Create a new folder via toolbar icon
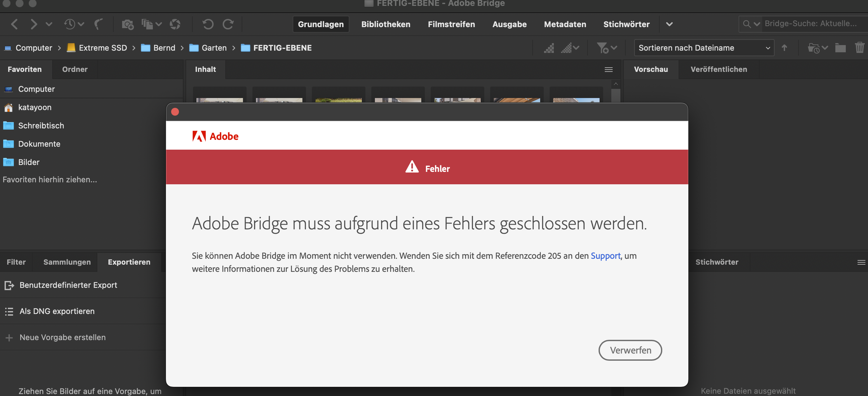The image size is (868, 396). 840,47
